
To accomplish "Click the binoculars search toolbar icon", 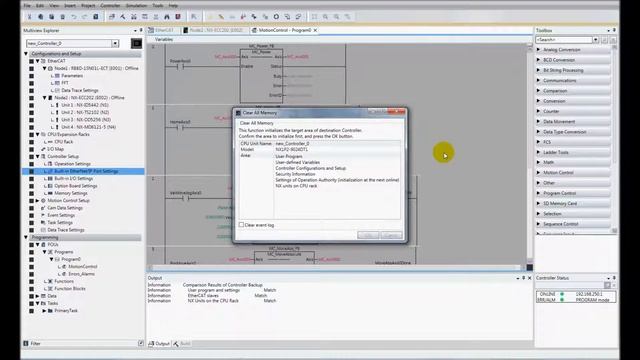I will (167, 17).
